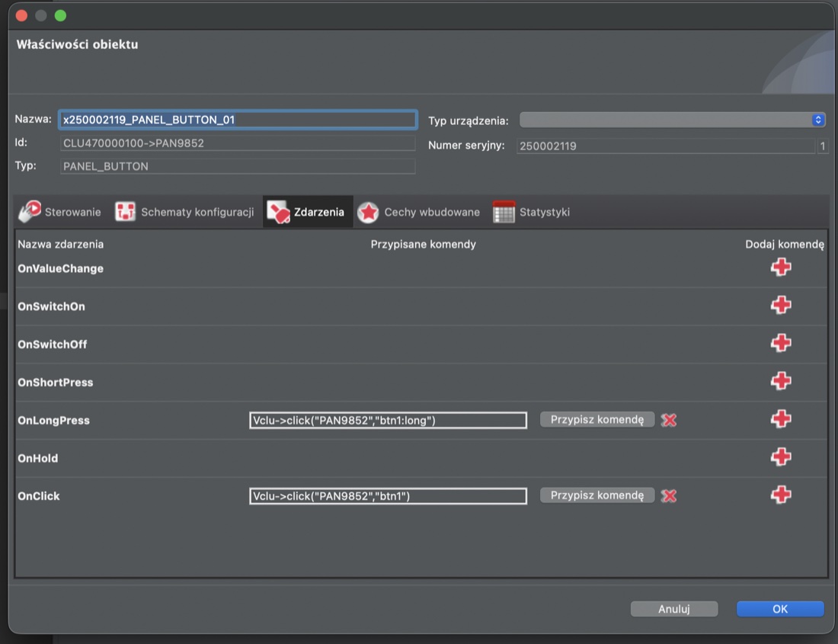Image resolution: width=838 pixels, height=644 pixels.
Task: Focus the Nazwa input field
Action: click(238, 120)
